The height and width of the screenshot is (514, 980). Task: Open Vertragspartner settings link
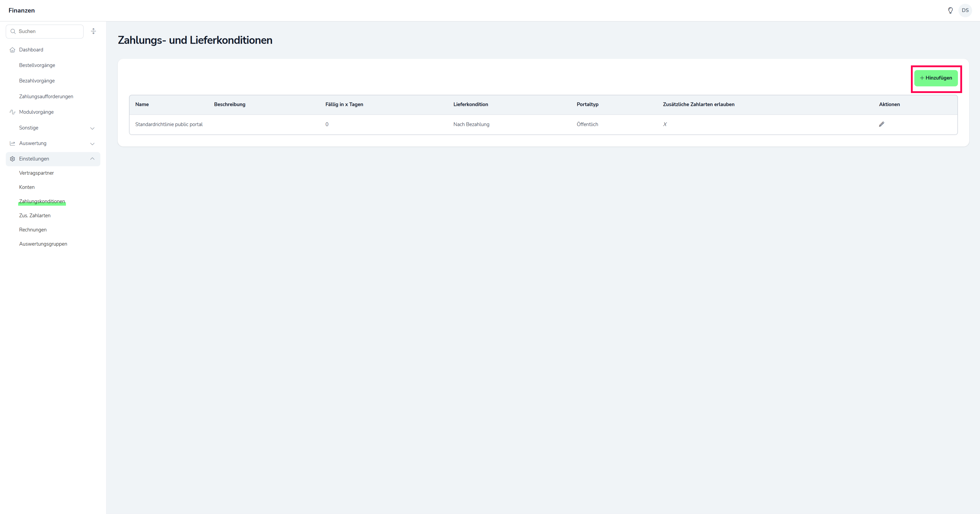37,173
